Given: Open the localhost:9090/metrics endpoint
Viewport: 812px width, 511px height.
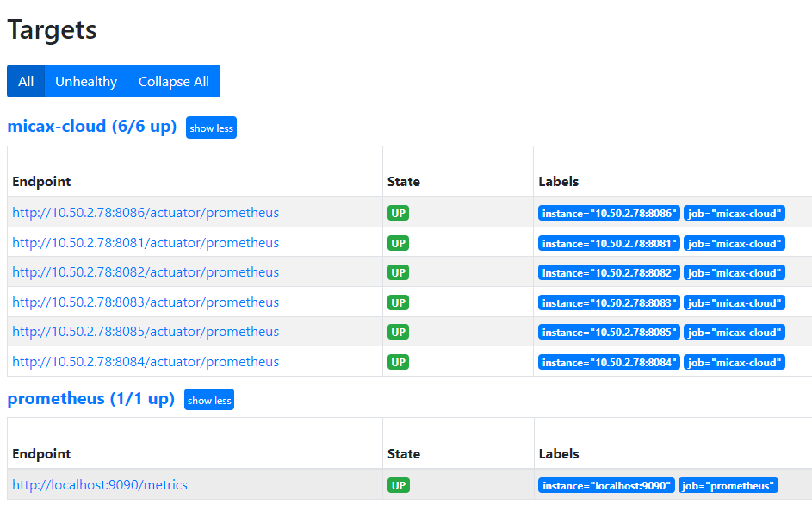Looking at the screenshot, I should (100, 485).
